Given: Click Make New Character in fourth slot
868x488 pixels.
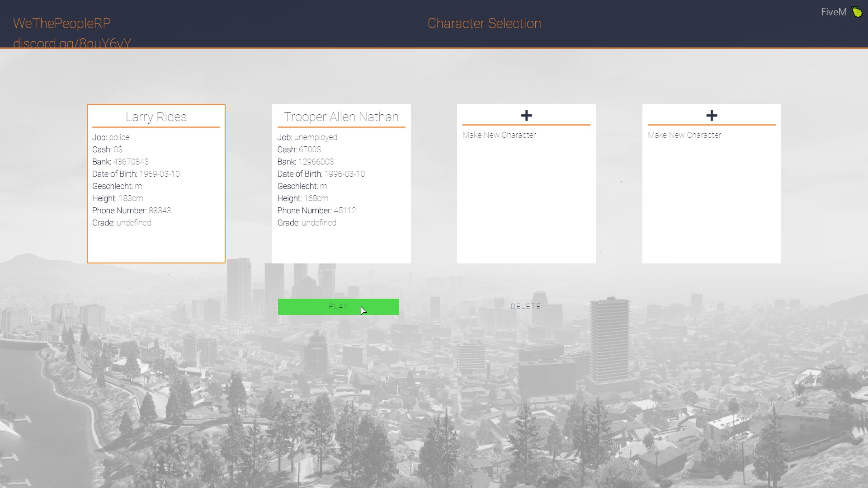Looking at the screenshot, I should [684, 135].
